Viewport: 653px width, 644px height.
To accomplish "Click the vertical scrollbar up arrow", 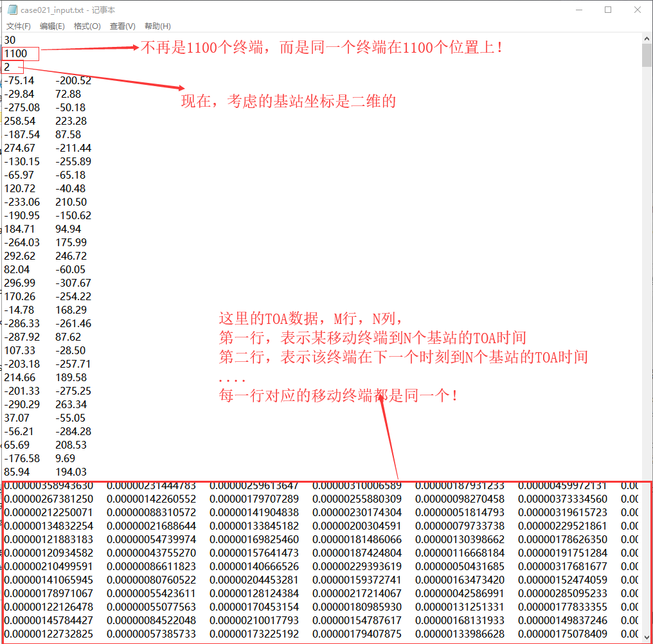I will pyautogui.click(x=647, y=39).
